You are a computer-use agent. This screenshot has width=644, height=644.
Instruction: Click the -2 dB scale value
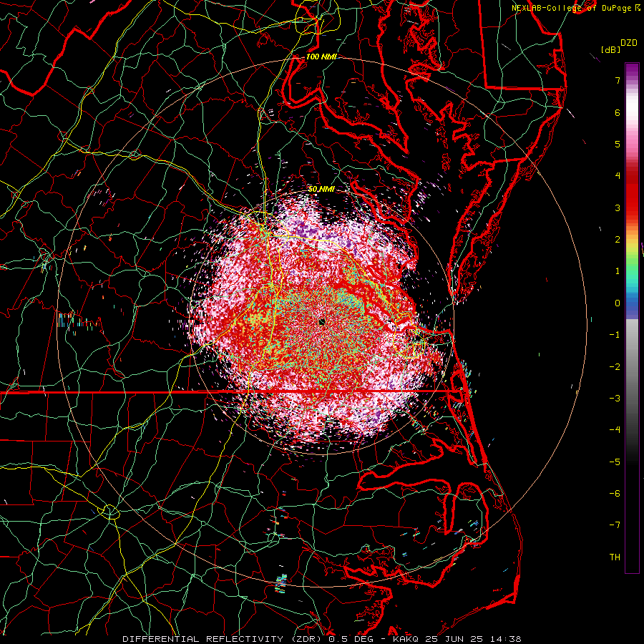point(615,367)
